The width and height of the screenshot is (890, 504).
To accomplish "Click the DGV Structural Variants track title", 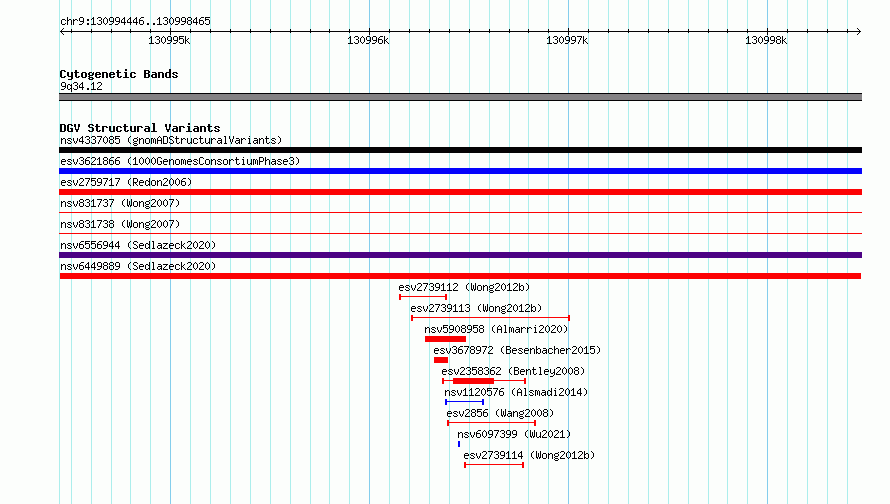I will tap(140, 128).
